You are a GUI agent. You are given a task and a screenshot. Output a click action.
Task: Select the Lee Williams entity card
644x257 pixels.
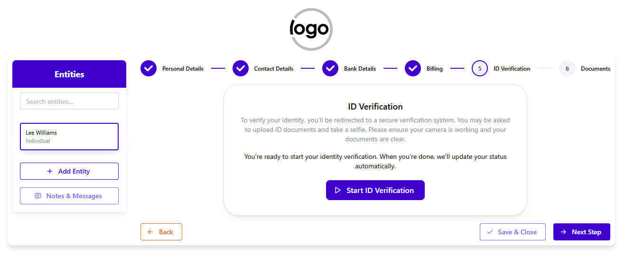(x=69, y=137)
